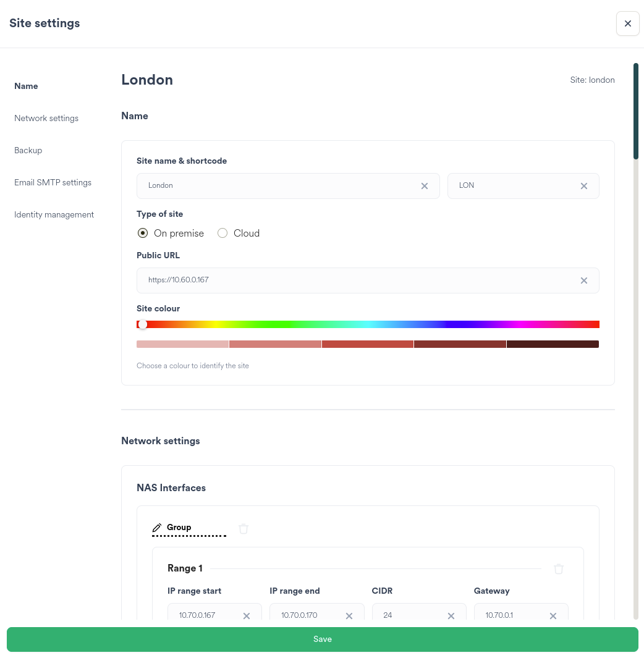Clear the LON shortcode using the X icon
The height and width of the screenshot is (658, 644).
[583, 185]
